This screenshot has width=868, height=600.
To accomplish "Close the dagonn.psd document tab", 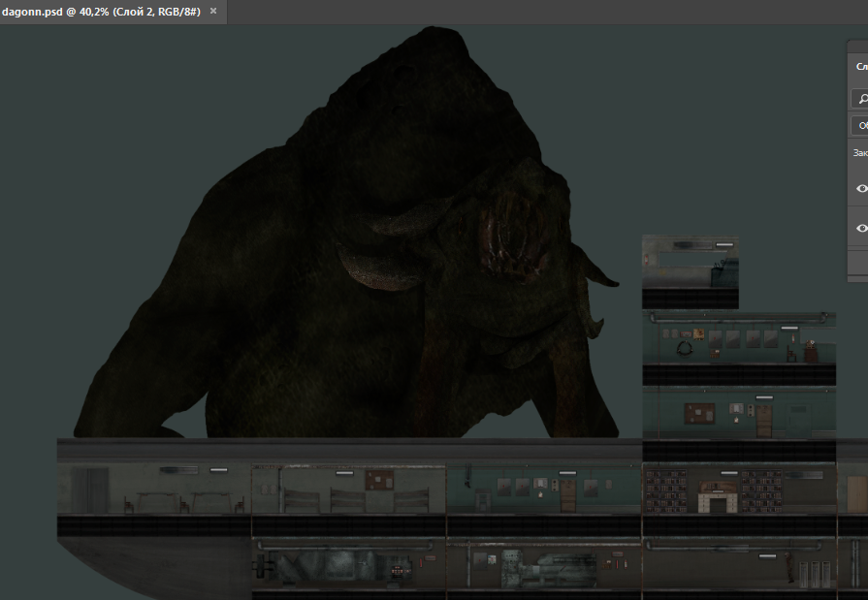I will click(213, 11).
